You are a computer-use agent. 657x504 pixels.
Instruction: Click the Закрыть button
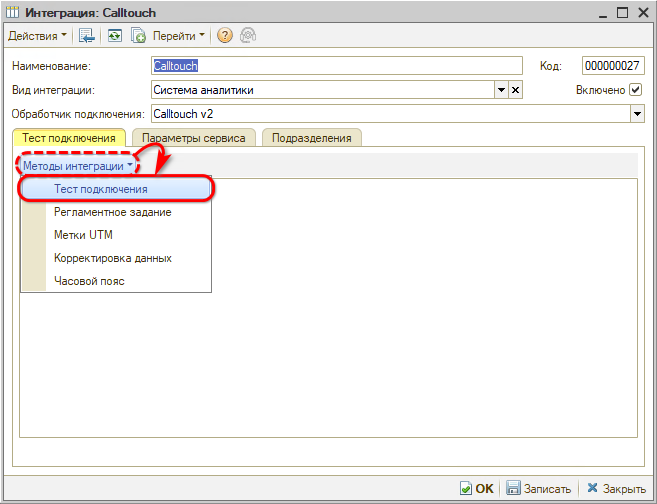(616, 488)
